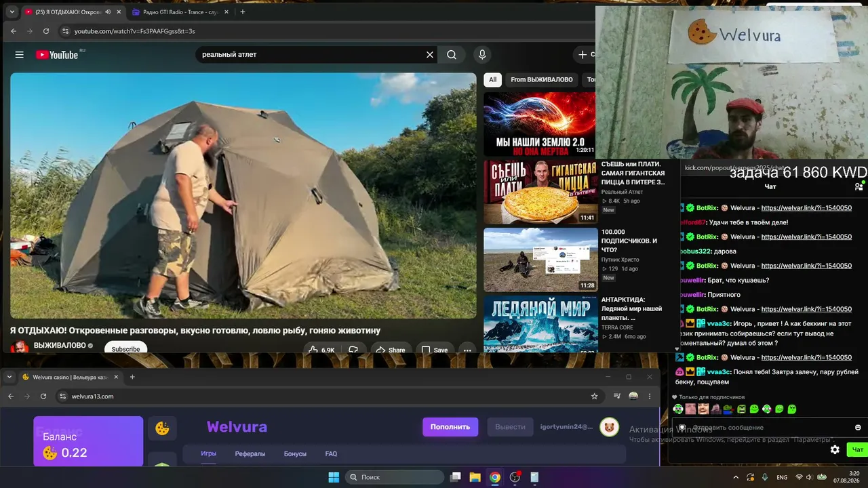The image size is (868, 488).
Task: Subscribe to the ВЫЖИВАЛОВО channel
Action: (x=125, y=349)
